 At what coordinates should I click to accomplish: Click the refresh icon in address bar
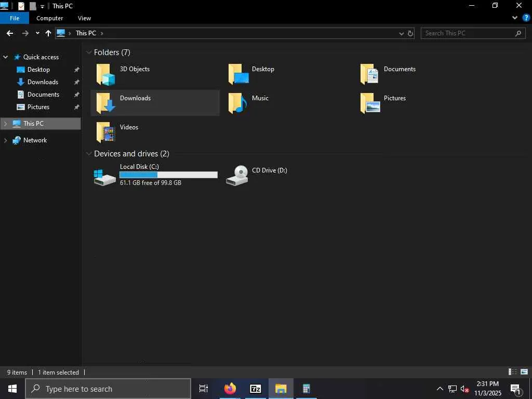[x=410, y=33]
